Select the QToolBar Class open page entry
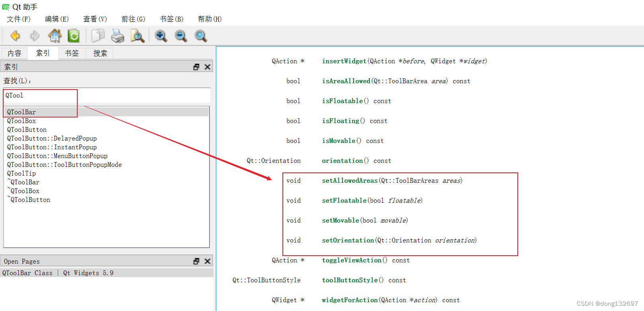644x311 pixels. tap(107, 273)
